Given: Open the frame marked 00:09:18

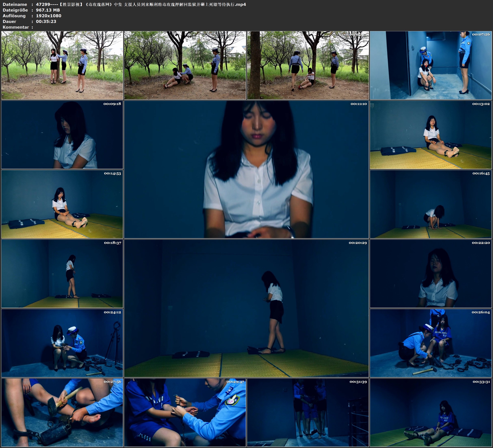Looking at the screenshot, I should (62, 135).
